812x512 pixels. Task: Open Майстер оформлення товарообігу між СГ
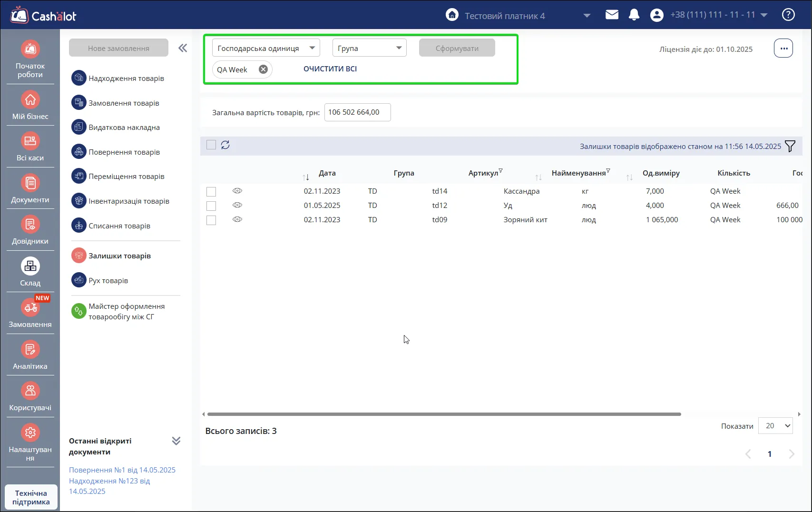pyautogui.click(x=118, y=311)
